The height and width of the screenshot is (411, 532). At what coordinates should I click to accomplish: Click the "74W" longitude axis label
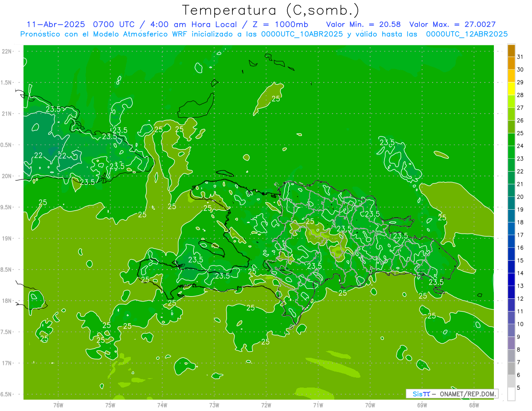(162, 405)
